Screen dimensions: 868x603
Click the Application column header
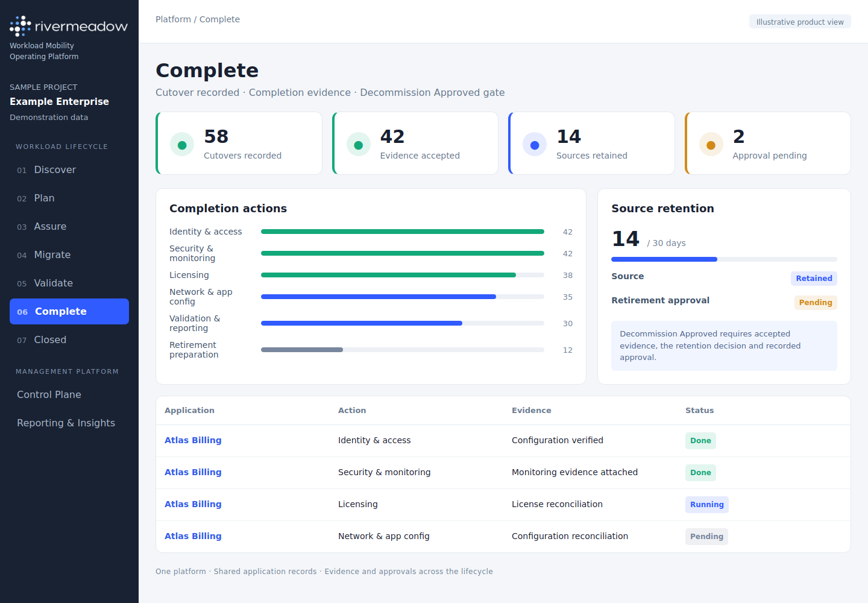click(x=189, y=411)
